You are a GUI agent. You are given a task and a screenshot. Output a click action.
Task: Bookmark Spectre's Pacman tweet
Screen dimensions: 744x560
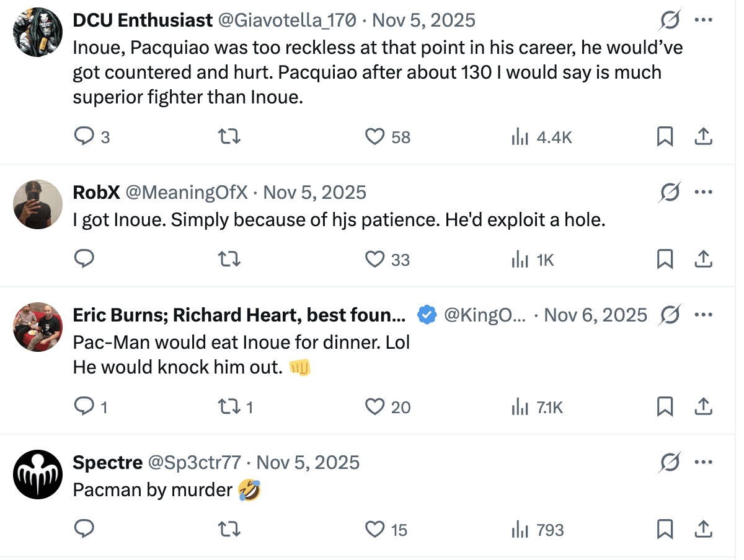point(665,529)
